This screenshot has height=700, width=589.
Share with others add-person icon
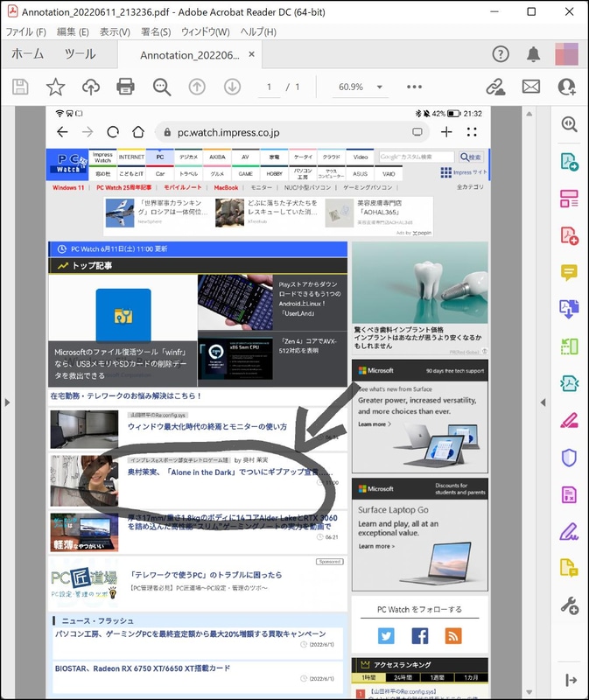(566, 87)
